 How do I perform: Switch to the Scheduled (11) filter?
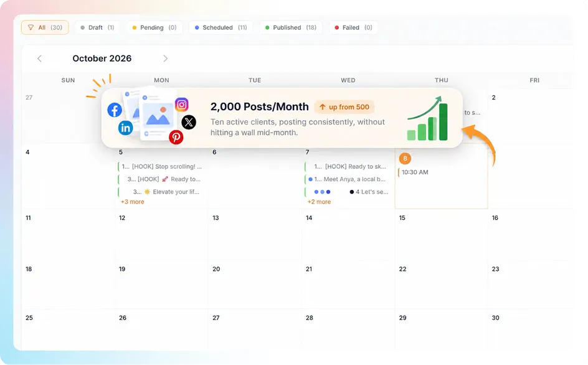point(220,27)
